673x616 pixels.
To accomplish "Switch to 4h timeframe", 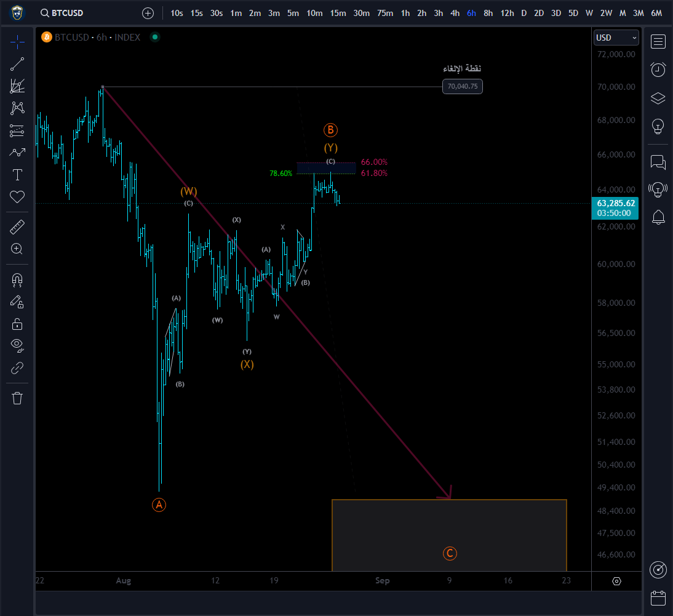I will tap(455, 14).
